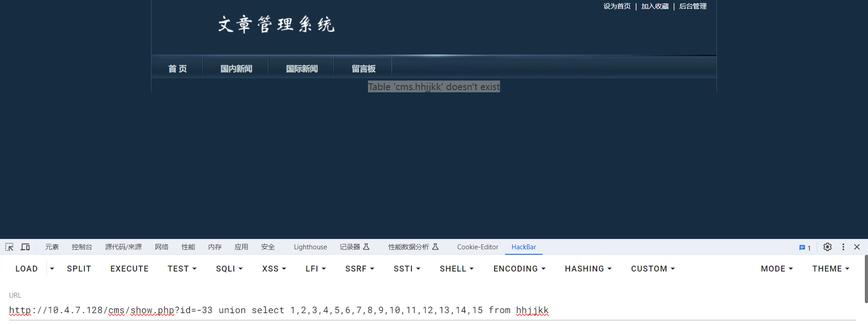This screenshot has width=868, height=324.
Task: Open the 后台管理 admin link
Action: [x=693, y=6]
